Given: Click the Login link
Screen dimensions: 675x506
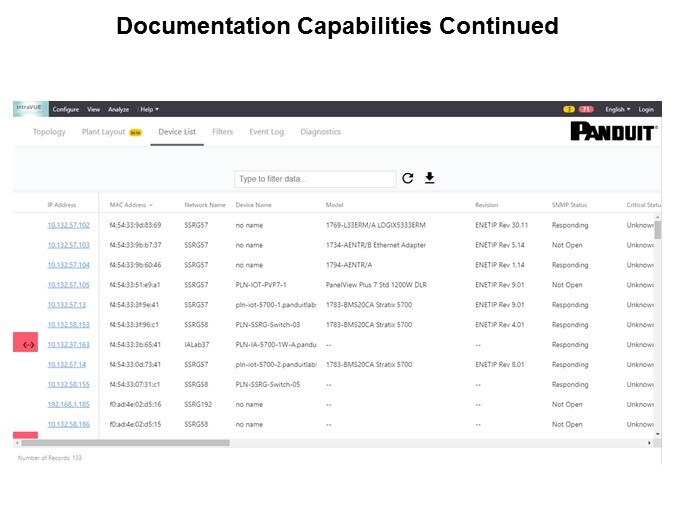Looking at the screenshot, I should click(x=646, y=109).
